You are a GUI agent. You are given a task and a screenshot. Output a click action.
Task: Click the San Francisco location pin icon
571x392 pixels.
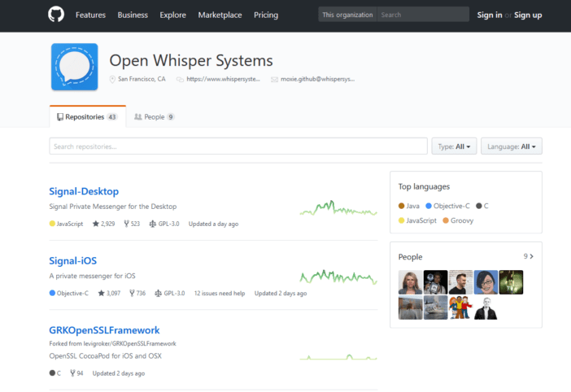coord(112,79)
